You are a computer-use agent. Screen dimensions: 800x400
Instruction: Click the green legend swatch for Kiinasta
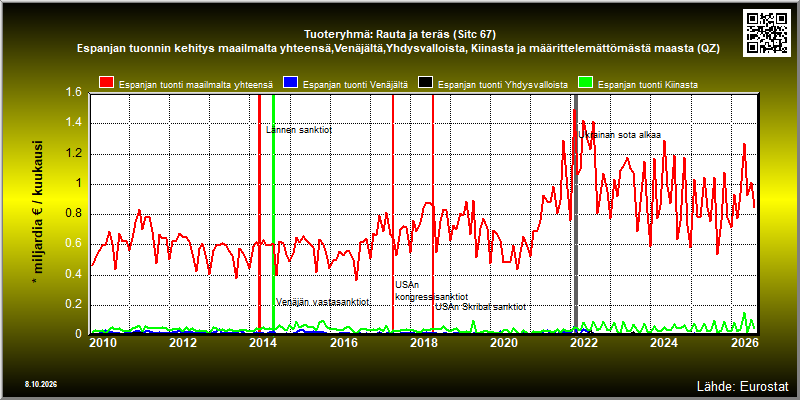586,83
